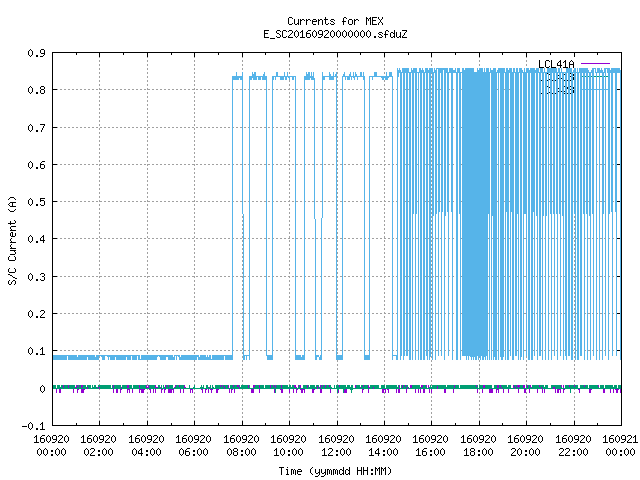Click the 0.8 y-axis tick label

36,90
